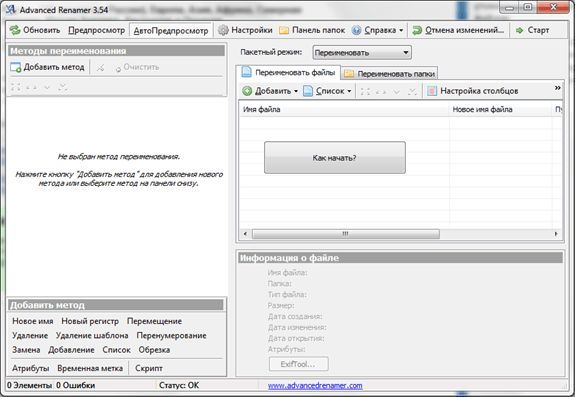The image size is (575, 397).
Task: Switch to Переименовать файлы tab
Action: [289, 72]
